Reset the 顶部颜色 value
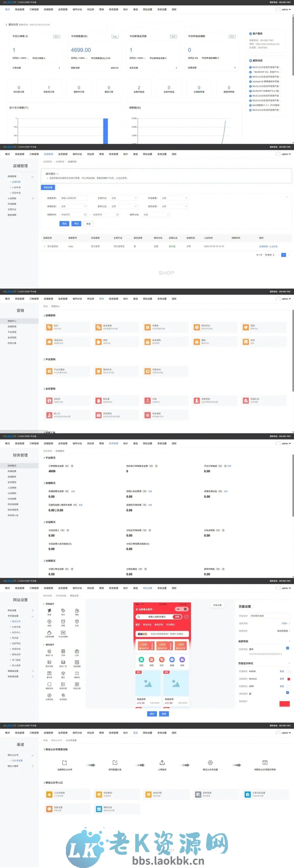294x868 pixels. tap(282, 679)
